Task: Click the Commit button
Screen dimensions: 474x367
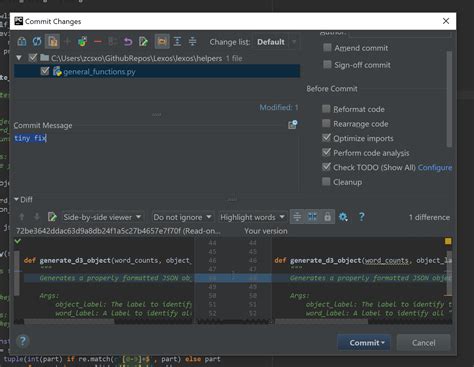Action: 364,343
